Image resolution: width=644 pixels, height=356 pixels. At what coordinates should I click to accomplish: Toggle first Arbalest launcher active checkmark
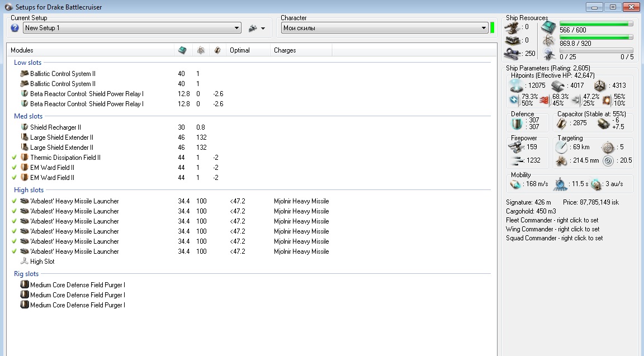(x=15, y=201)
